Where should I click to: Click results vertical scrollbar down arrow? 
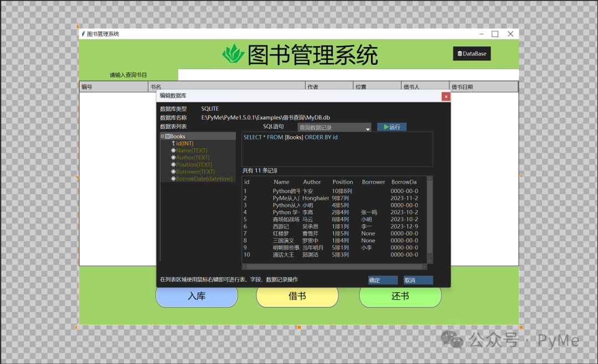(x=430, y=262)
